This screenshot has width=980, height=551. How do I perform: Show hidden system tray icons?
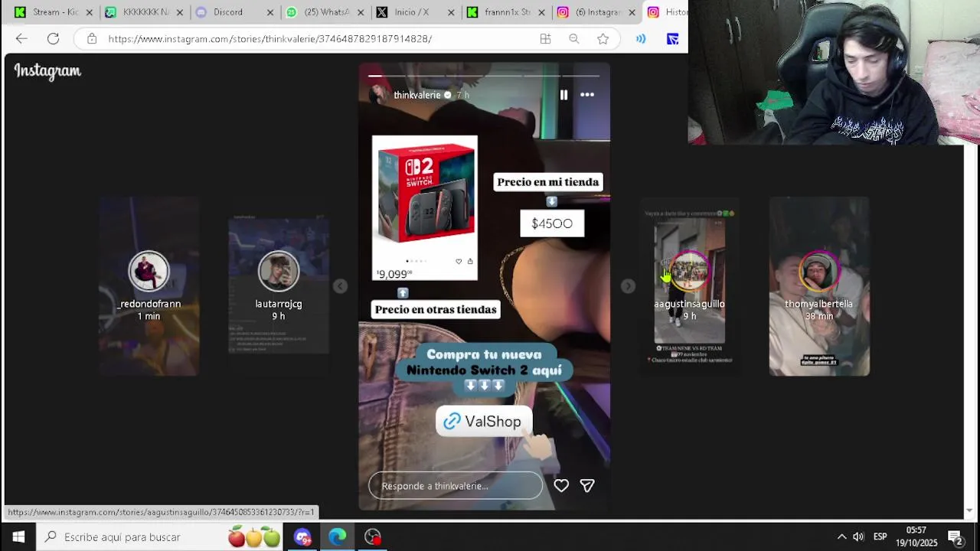841,537
